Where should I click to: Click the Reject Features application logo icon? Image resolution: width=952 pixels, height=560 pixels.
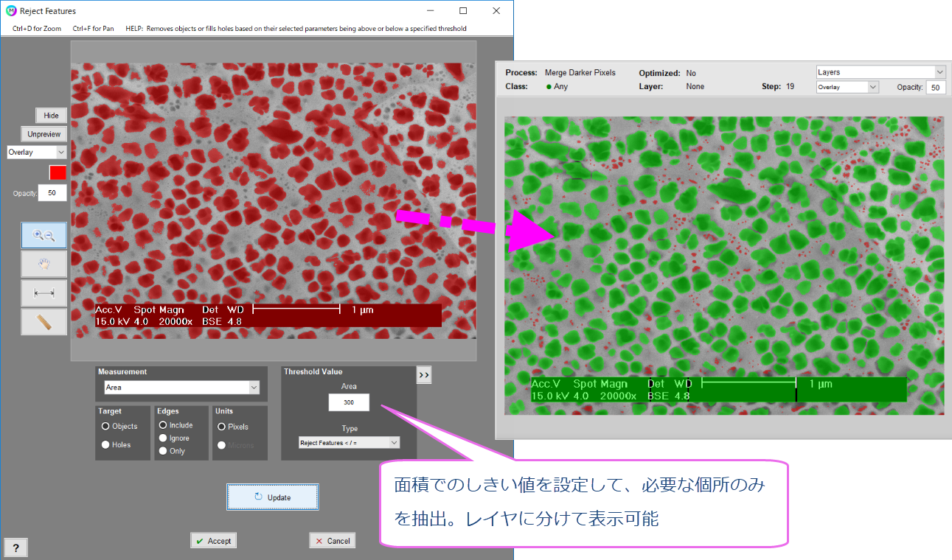(x=10, y=10)
